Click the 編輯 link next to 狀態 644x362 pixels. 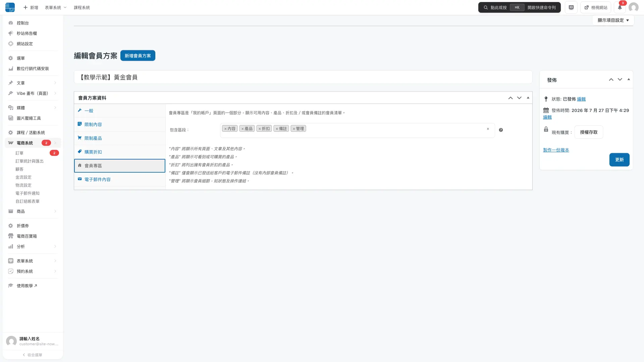[x=581, y=99]
